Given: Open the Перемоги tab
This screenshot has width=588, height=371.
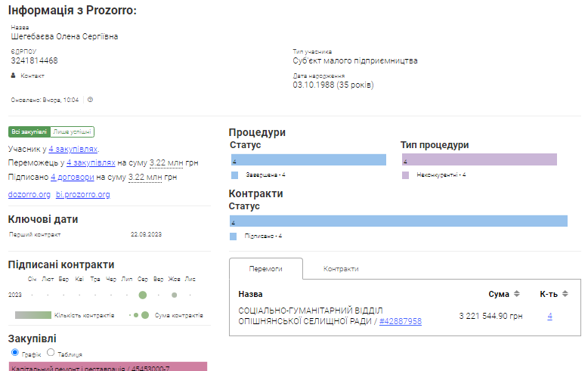Looking at the screenshot, I should pos(265,269).
